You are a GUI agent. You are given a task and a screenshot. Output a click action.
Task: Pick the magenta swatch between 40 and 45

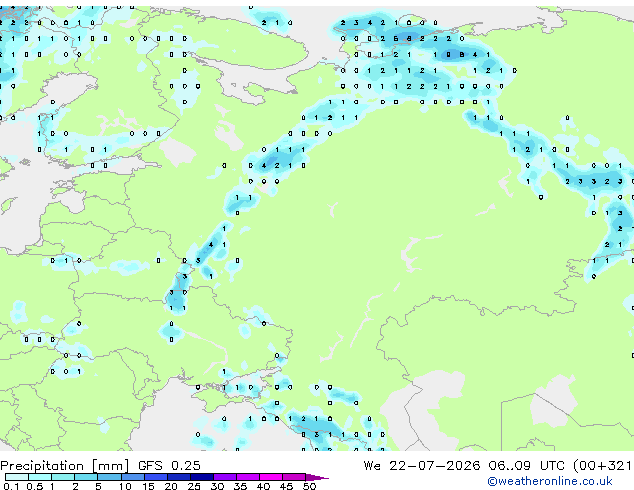point(271,477)
